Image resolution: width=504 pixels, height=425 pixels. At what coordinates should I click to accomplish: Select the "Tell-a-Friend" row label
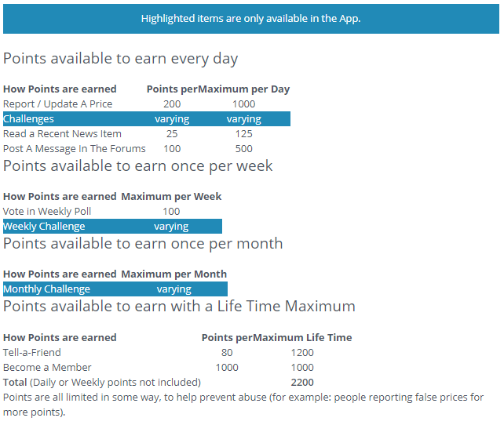coord(32,353)
